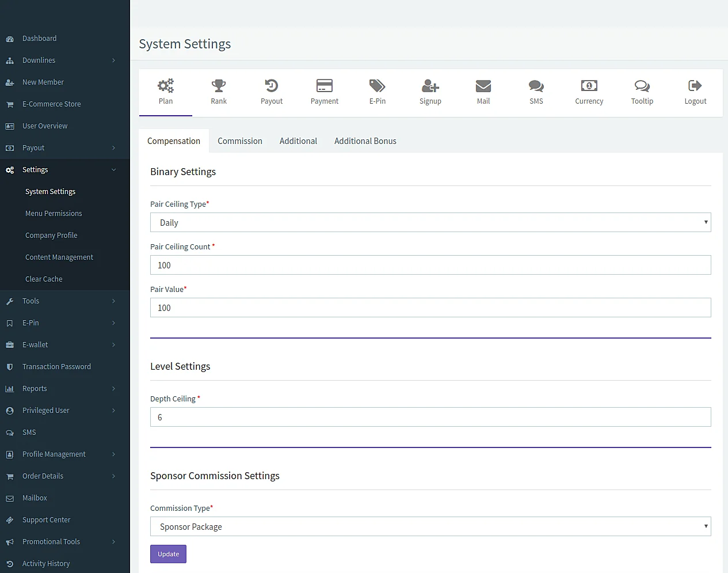Switch to the Commission tab

coord(240,141)
